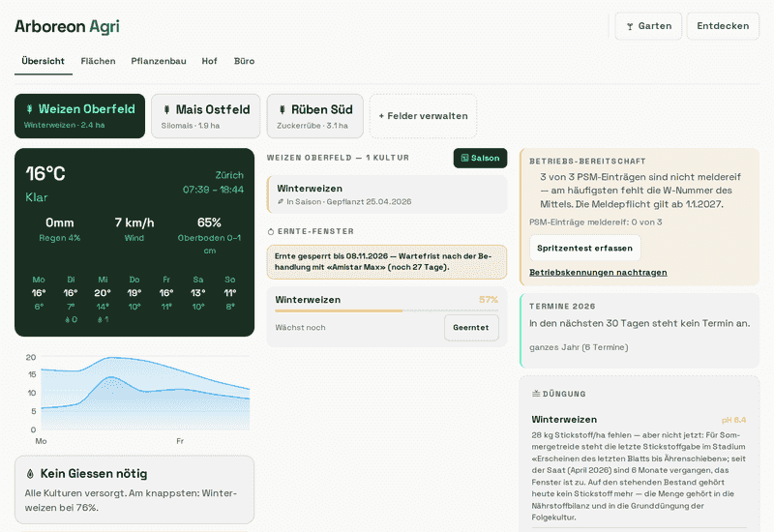Select the Weizen Oberfeld field card

click(80, 116)
